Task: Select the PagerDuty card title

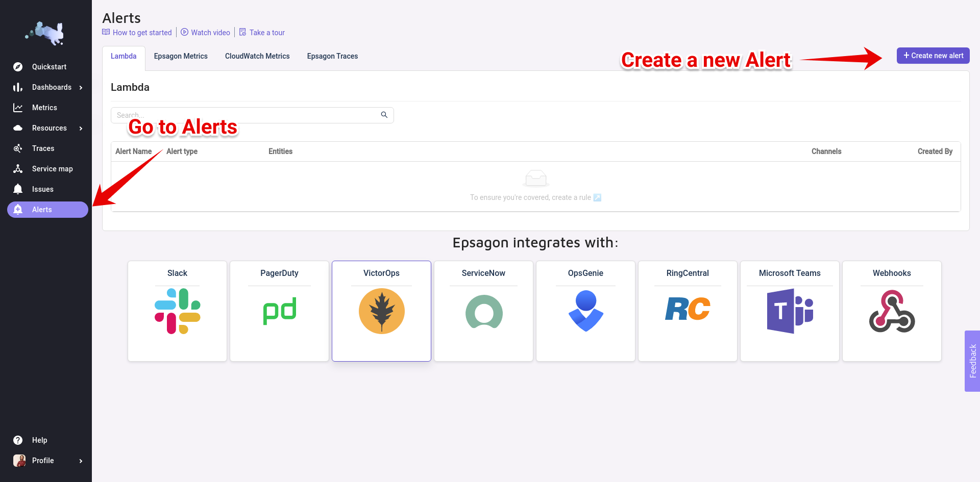Action: tap(279, 273)
